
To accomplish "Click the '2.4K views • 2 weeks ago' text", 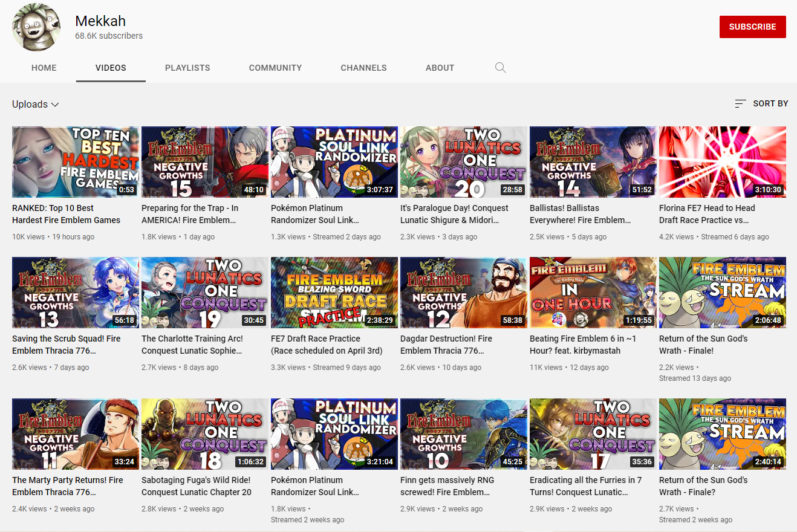I will tap(53, 509).
